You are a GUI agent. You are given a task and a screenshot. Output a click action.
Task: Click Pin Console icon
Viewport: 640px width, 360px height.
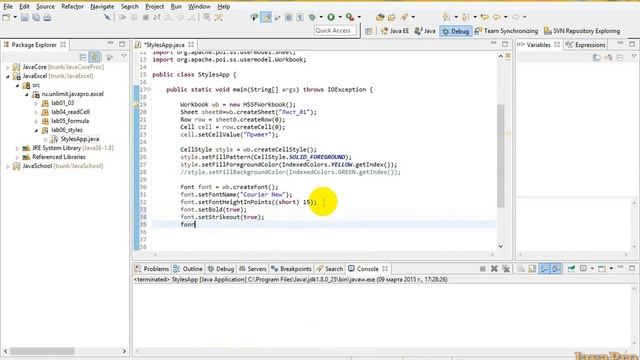point(571,269)
